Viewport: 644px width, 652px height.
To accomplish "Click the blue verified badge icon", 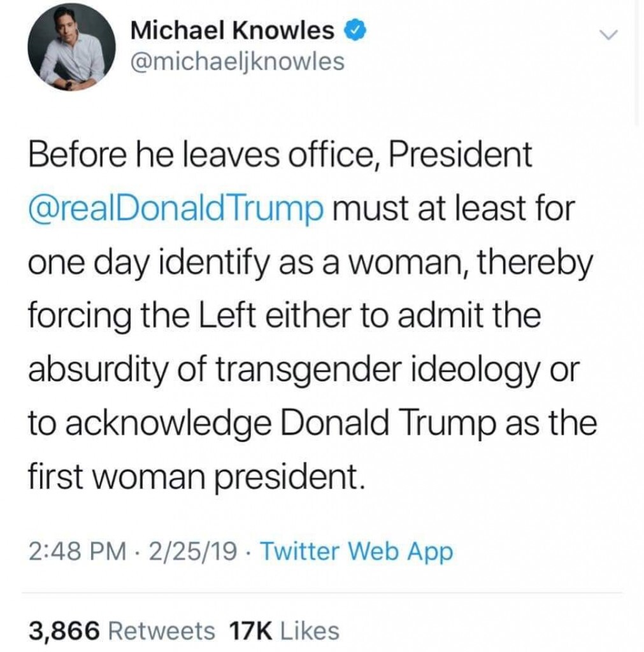I will pos(354,31).
